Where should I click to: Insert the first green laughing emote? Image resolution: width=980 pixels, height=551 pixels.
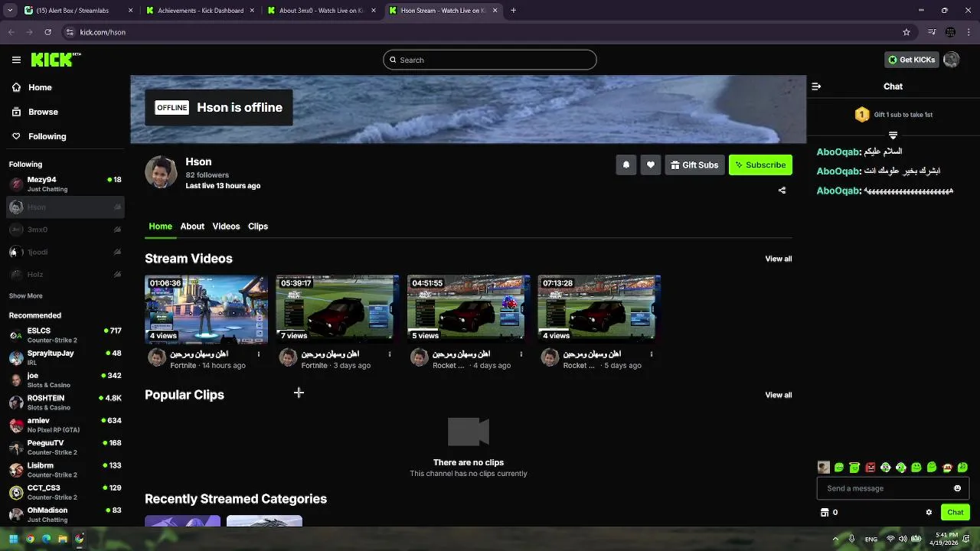[839, 468]
